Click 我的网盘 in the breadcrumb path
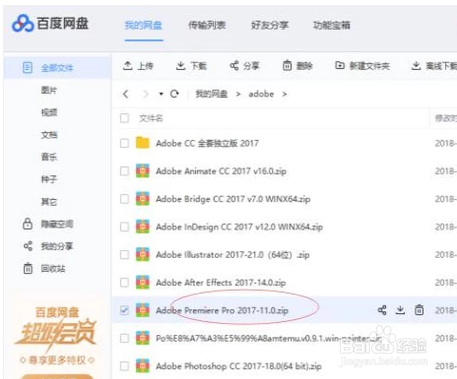The height and width of the screenshot is (379, 457). [212, 94]
